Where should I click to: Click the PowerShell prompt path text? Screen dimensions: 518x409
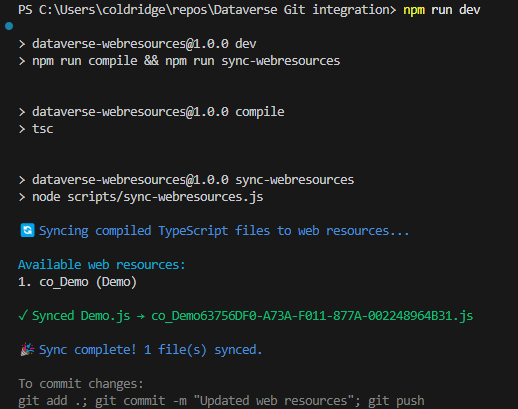[207, 10]
